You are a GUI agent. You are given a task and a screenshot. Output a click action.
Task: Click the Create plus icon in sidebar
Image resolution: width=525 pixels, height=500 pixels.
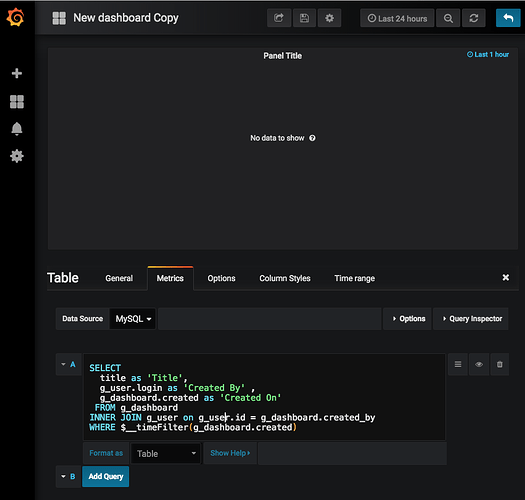click(x=17, y=73)
